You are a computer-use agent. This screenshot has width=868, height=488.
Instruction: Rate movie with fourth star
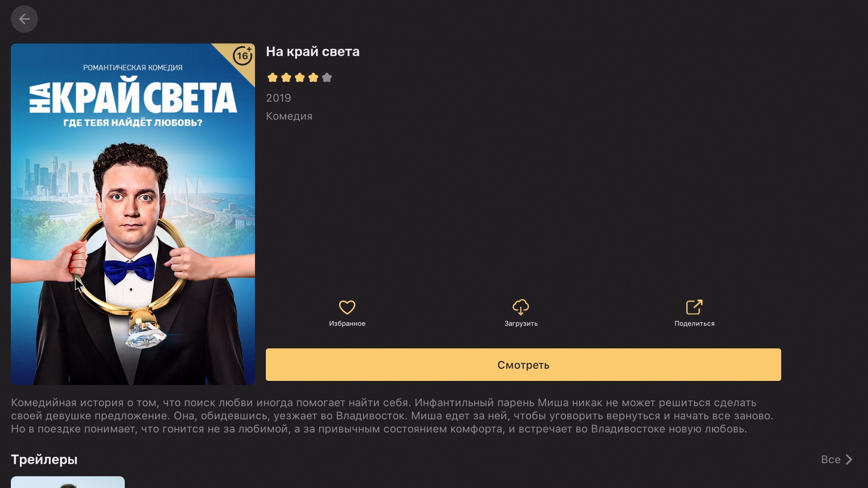click(313, 78)
